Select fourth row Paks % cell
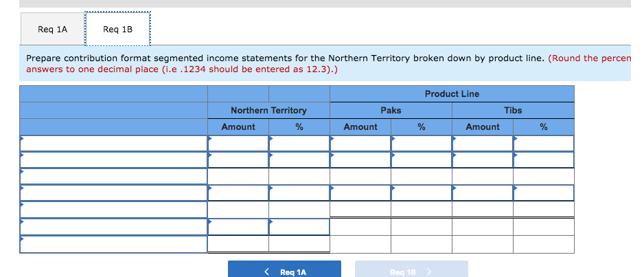Viewport: 644px width, 277px height. [422, 192]
